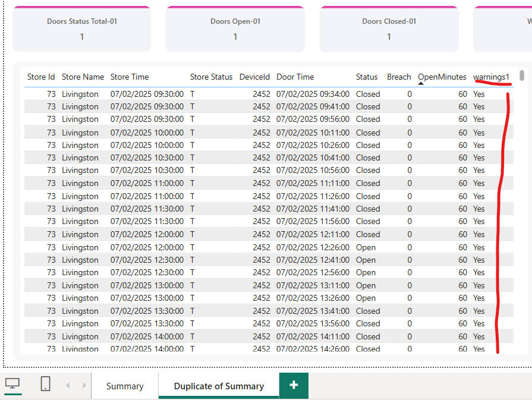Click Door Time 07/02/2025 10:26:00 cell
532x400 pixels.
click(x=313, y=145)
